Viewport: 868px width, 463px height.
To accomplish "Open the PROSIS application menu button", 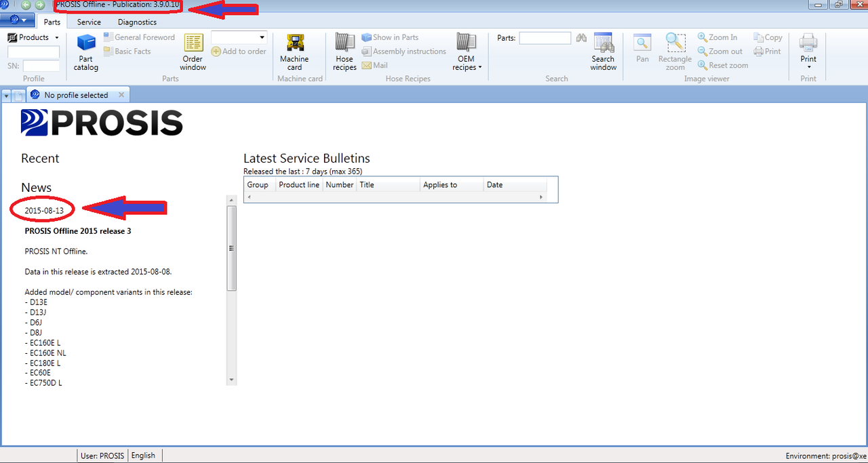I will click(17, 22).
